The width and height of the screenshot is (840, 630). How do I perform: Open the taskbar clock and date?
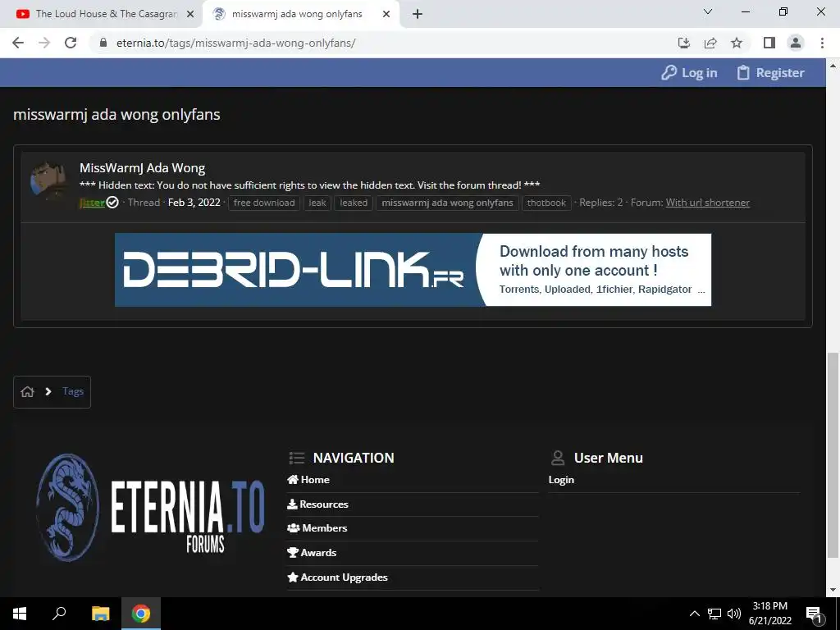(x=769, y=614)
